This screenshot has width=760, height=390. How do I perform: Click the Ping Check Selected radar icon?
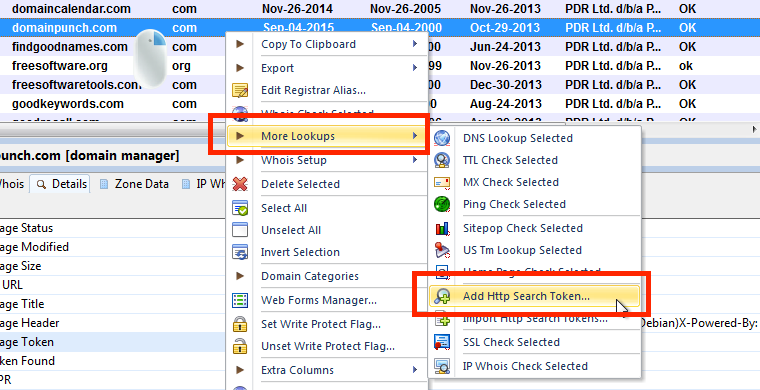[x=442, y=204]
